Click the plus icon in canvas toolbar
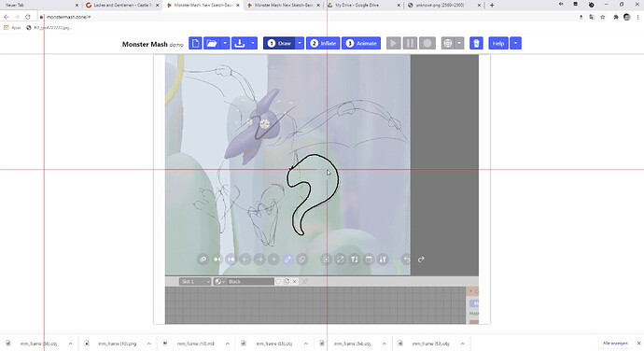Image resolution: width=644 pixels, height=351 pixels. click(x=273, y=260)
